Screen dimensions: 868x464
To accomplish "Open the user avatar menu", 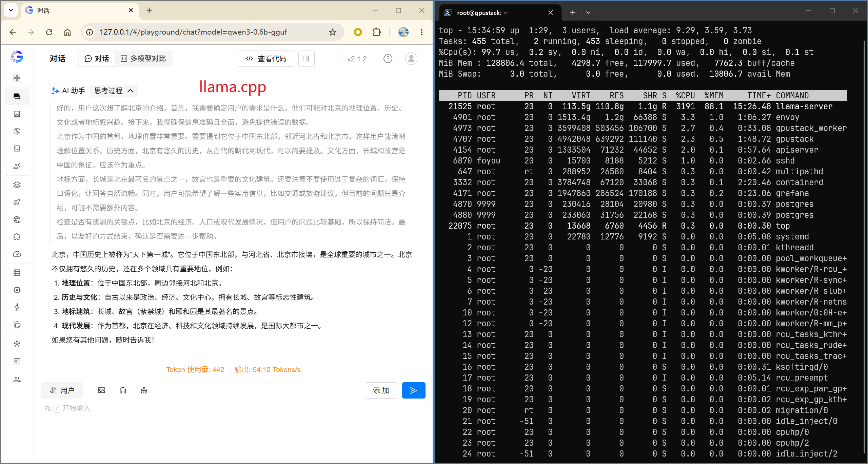I will click(411, 59).
